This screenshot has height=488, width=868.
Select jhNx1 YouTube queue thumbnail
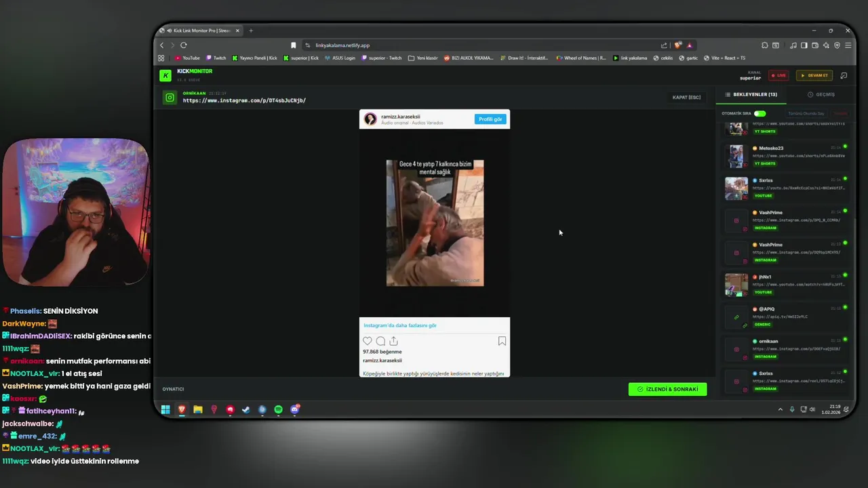point(736,285)
